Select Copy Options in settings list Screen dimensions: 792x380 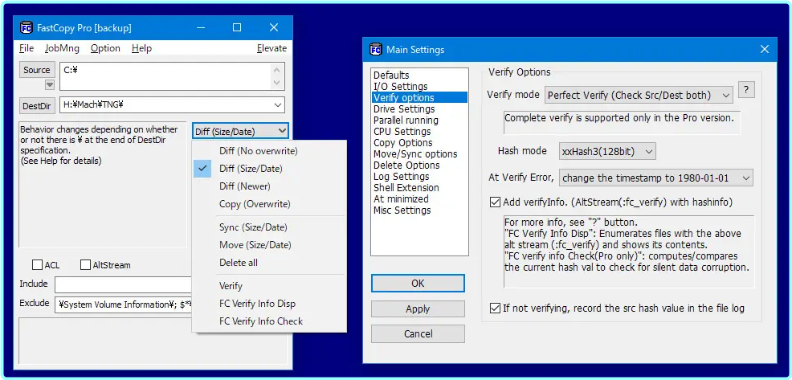[419, 142]
